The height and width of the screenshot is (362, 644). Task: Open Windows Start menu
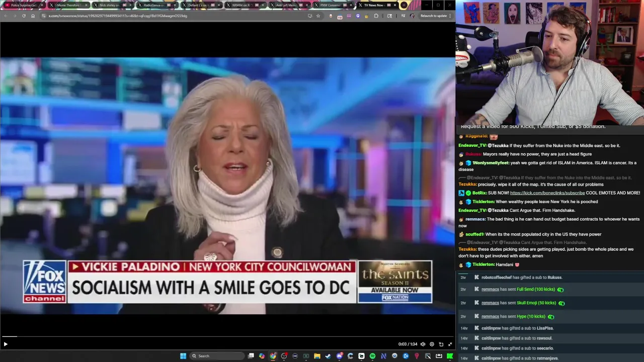(183, 356)
